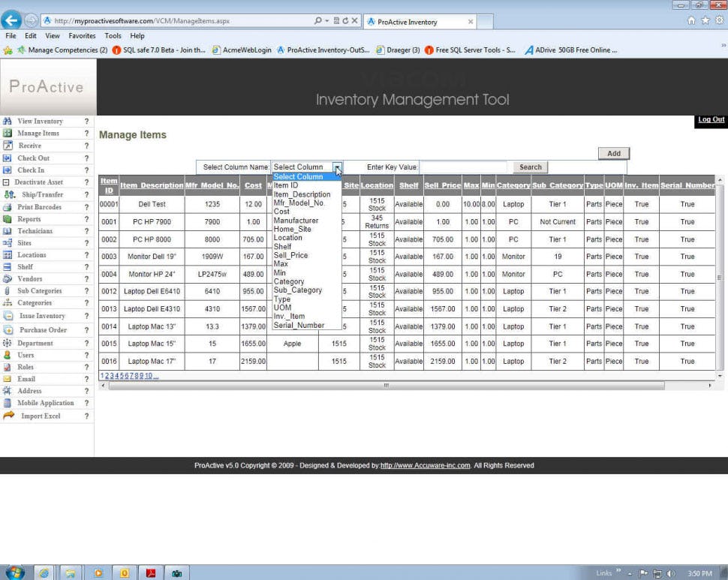Open the Import Excel icon
The width and height of the screenshot is (728, 580).
coord(8,415)
